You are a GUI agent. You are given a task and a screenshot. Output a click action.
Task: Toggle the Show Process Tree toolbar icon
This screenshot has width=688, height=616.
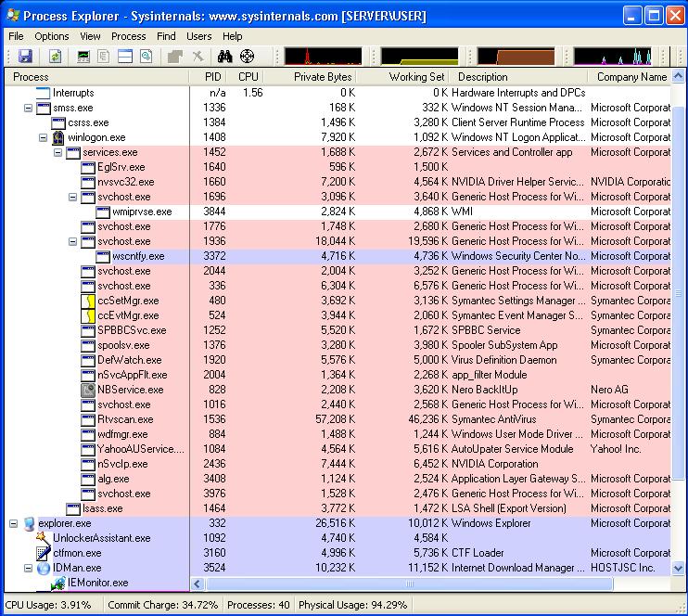(x=104, y=57)
